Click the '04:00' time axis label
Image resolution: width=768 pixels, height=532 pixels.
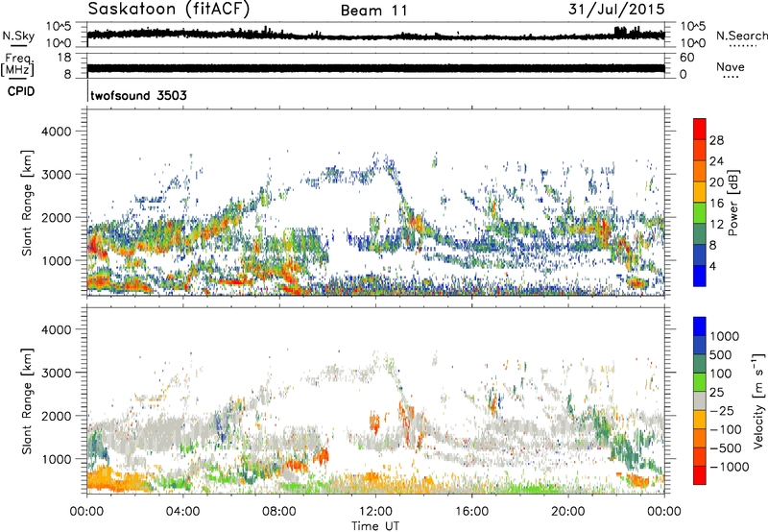pyautogui.click(x=183, y=512)
